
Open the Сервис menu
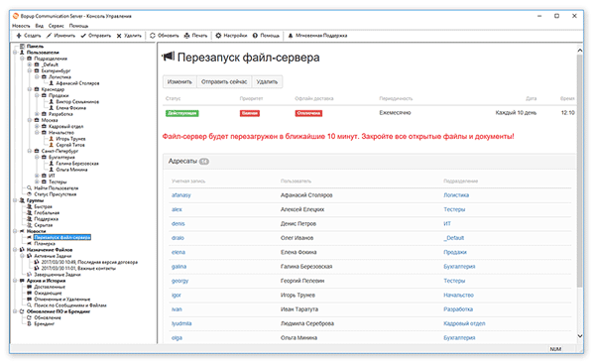(57, 26)
